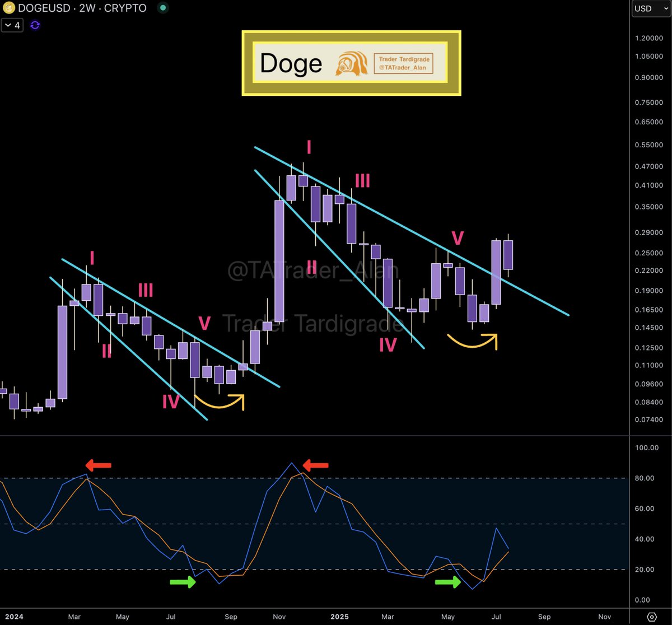Open the USD currency dropdown
Image resolution: width=672 pixels, height=625 pixels.
(x=650, y=8)
